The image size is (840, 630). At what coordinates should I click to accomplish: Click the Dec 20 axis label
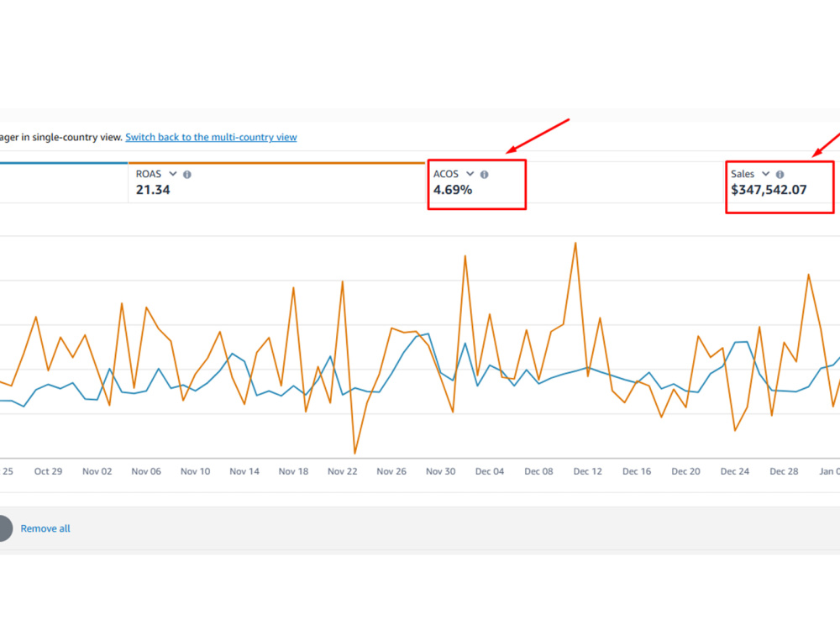pyautogui.click(x=685, y=471)
